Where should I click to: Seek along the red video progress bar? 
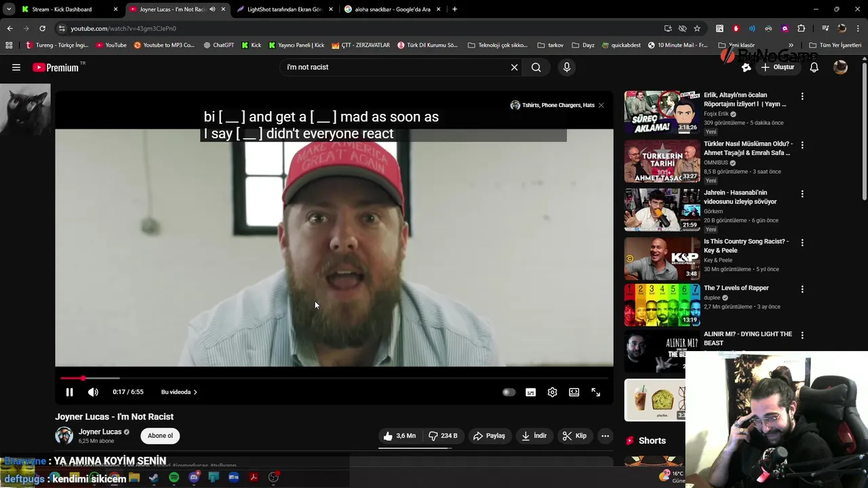click(x=334, y=378)
